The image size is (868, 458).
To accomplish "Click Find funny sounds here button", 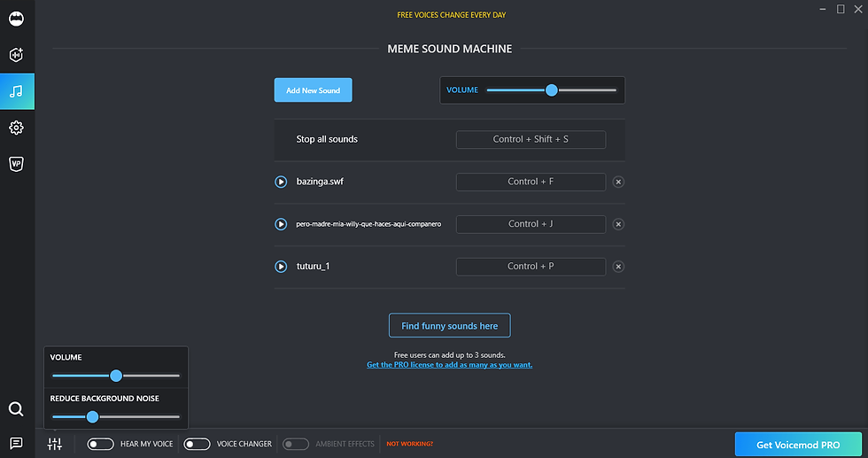I will click(x=449, y=326).
